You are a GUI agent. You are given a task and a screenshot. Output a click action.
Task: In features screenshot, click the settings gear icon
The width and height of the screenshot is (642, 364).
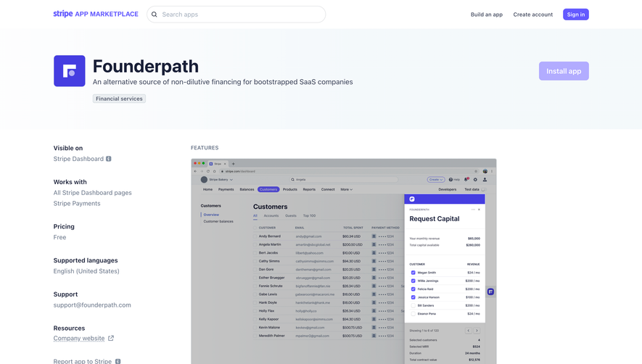[475, 179]
